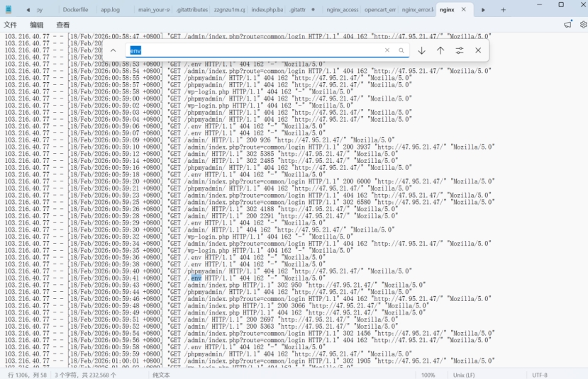The width and height of the screenshot is (588, 379).
Task: Click the first visible log line at 00:58:47
Action: (248, 36)
